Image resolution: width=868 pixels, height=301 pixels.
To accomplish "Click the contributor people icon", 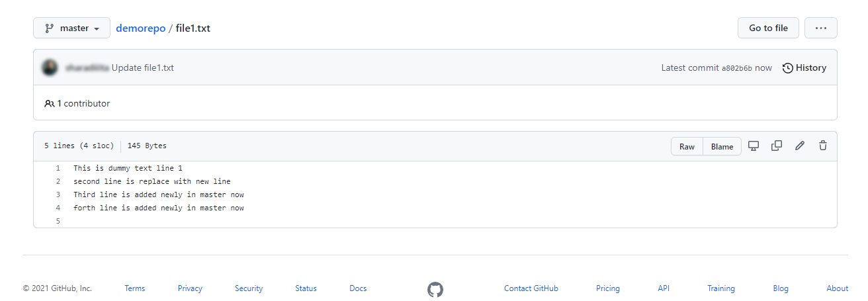I will (x=50, y=104).
